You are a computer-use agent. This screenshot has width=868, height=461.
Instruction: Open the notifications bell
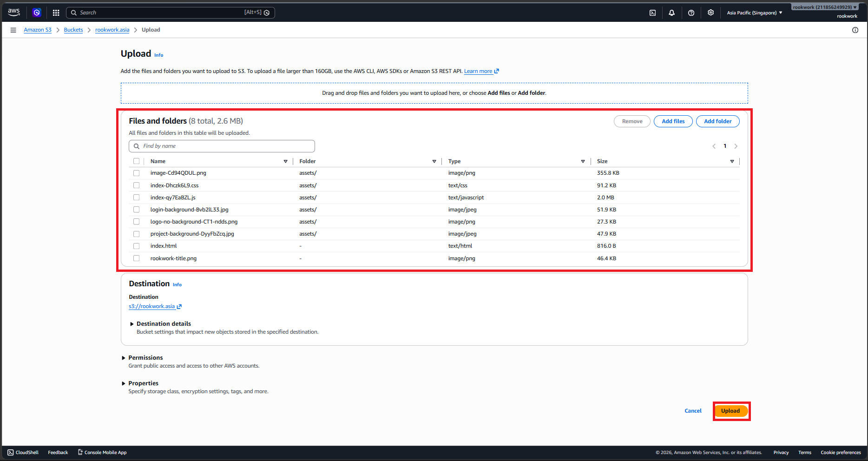(671, 13)
